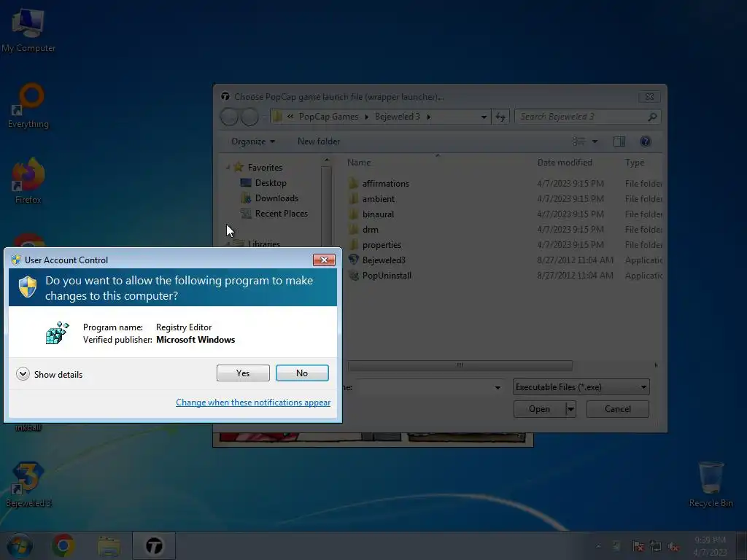Toggle the preview pane icon
The image size is (747, 560).
619,141
